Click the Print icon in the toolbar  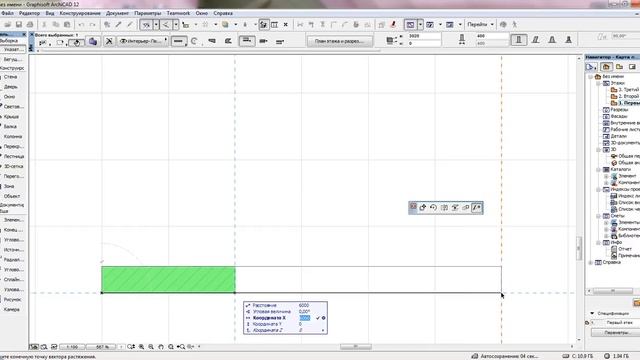[x=30, y=25]
